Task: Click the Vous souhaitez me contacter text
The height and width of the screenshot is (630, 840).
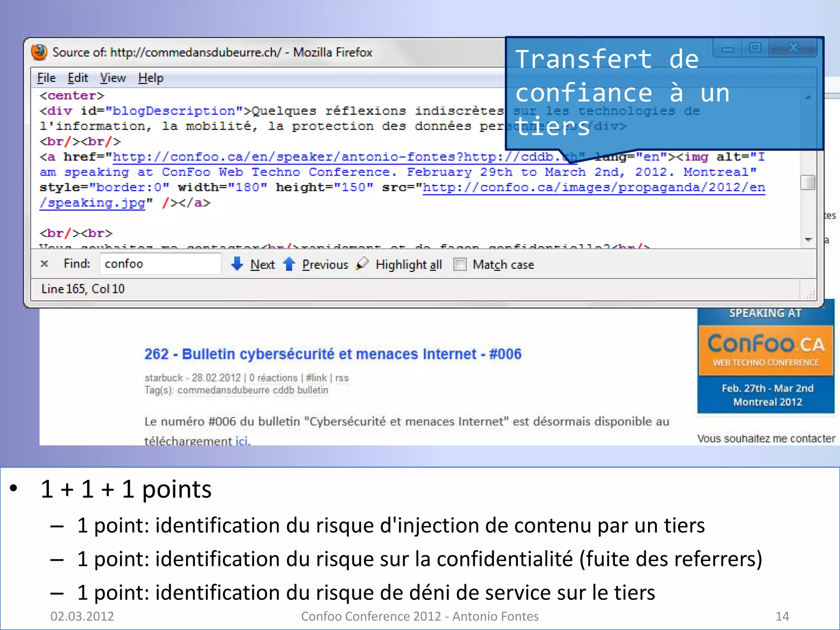Action: [x=766, y=438]
